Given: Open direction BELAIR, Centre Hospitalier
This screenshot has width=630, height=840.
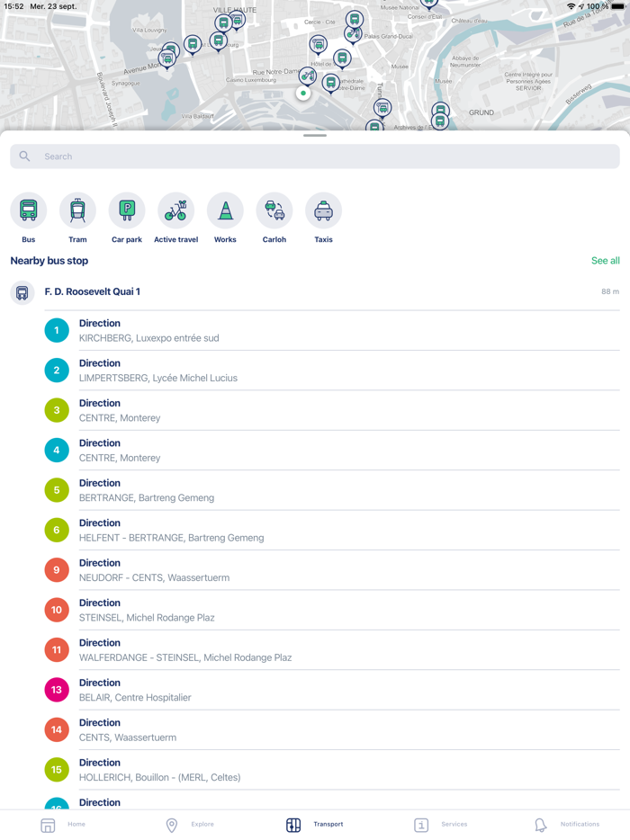Looking at the screenshot, I should [332, 690].
